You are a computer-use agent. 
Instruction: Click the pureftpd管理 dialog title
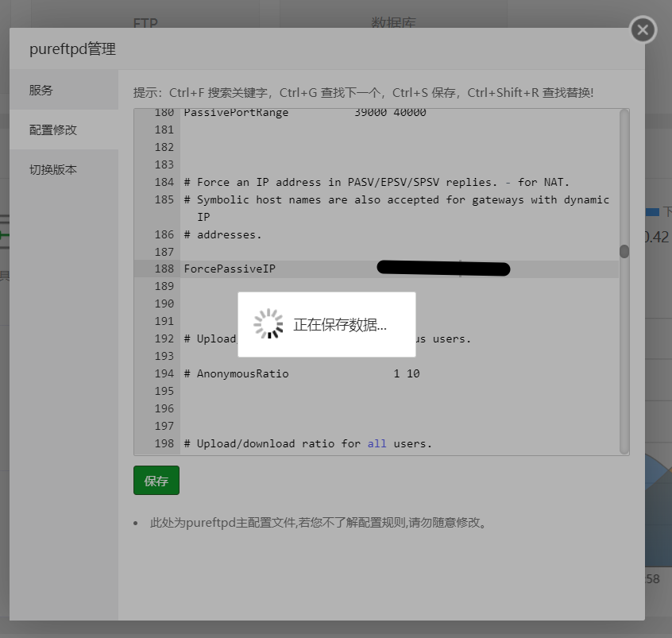coord(72,49)
